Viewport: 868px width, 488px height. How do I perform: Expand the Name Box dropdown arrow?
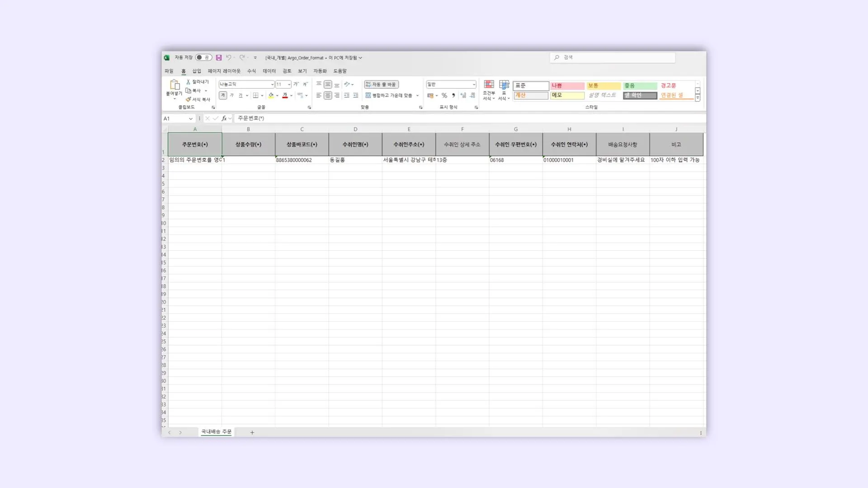click(x=191, y=118)
